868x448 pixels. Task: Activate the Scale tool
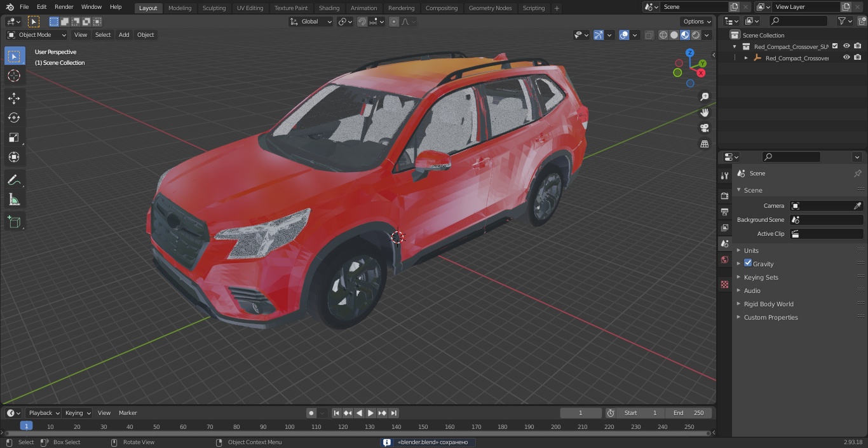(14, 137)
